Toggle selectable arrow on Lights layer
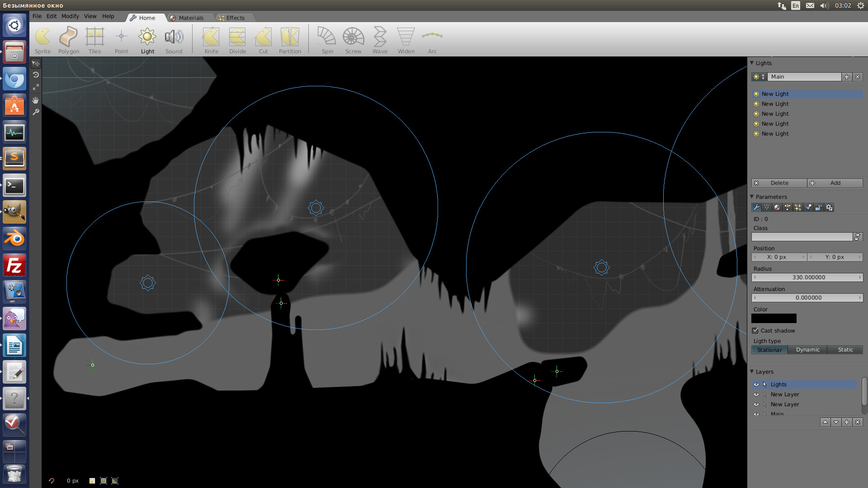Viewport: 868px width, 488px height. (x=765, y=385)
